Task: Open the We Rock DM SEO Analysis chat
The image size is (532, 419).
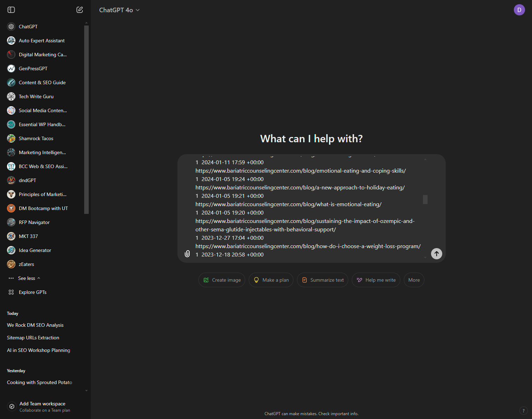Action: click(x=35, y=325)
